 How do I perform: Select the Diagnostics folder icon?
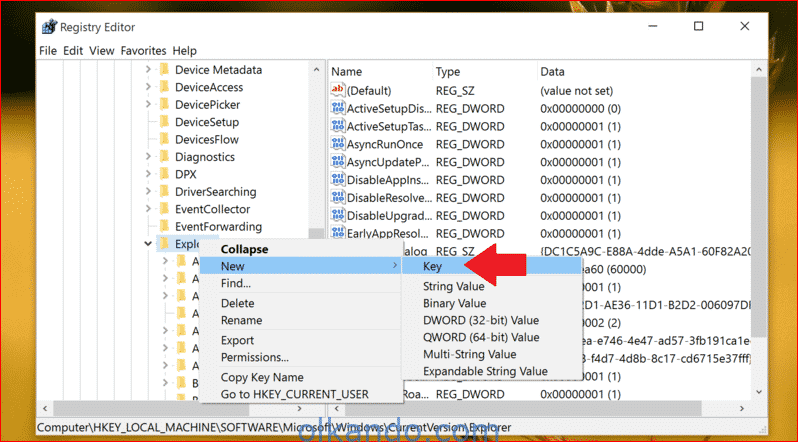tap(164, 156)
